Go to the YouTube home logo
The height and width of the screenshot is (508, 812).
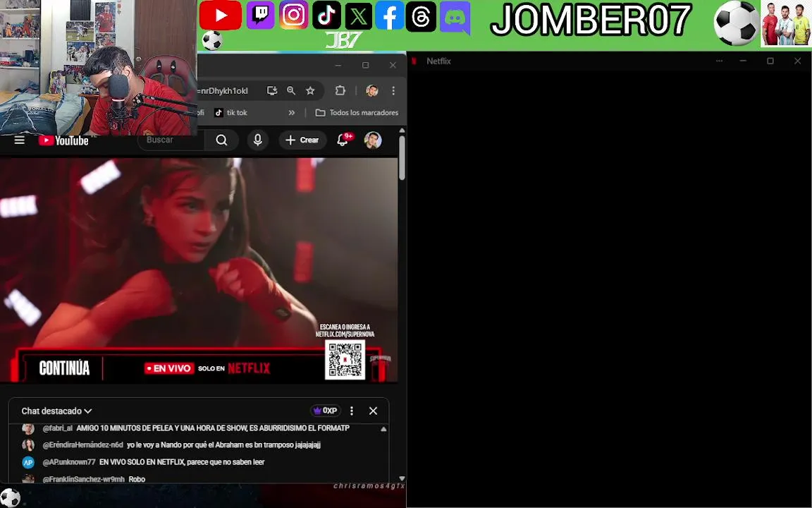pos(63,140)
